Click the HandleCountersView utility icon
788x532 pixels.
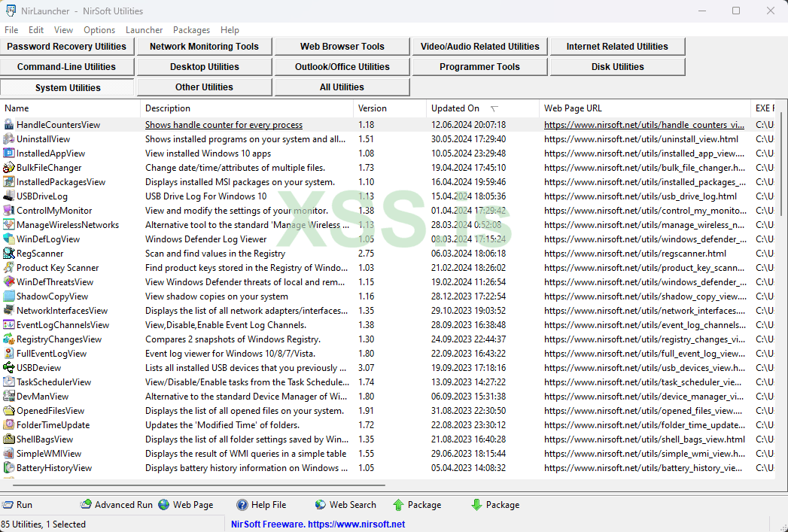pyautogui.click(x=8, y=125)
